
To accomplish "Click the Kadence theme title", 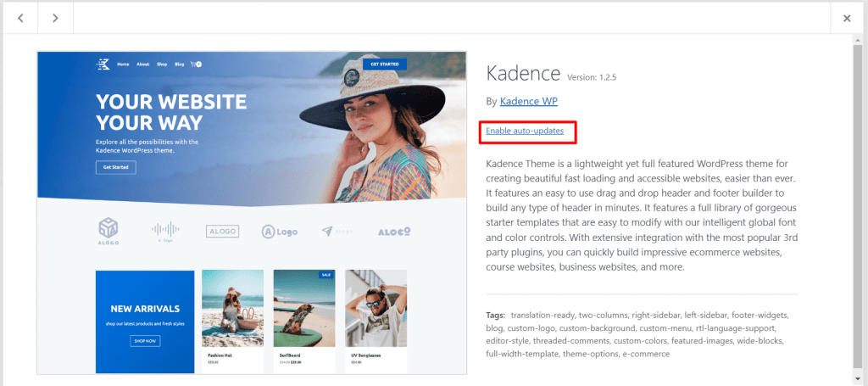I will (523, 73).
